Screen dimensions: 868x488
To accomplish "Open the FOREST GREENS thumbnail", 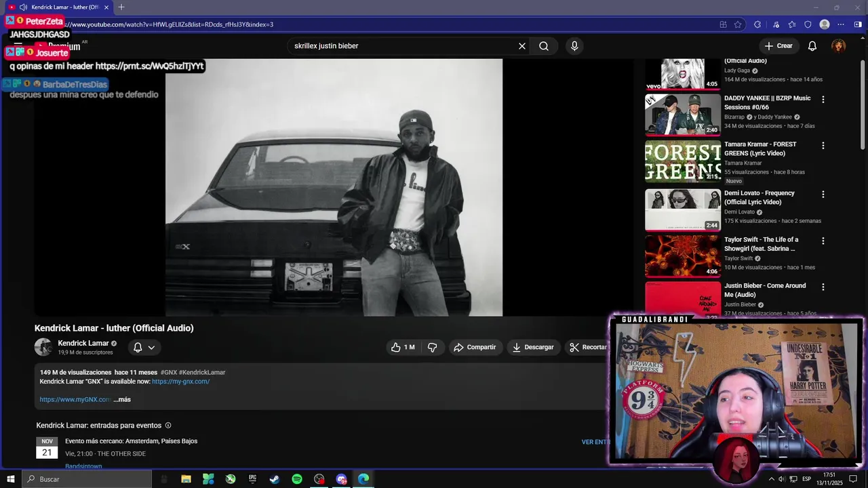I will [683, 161].
